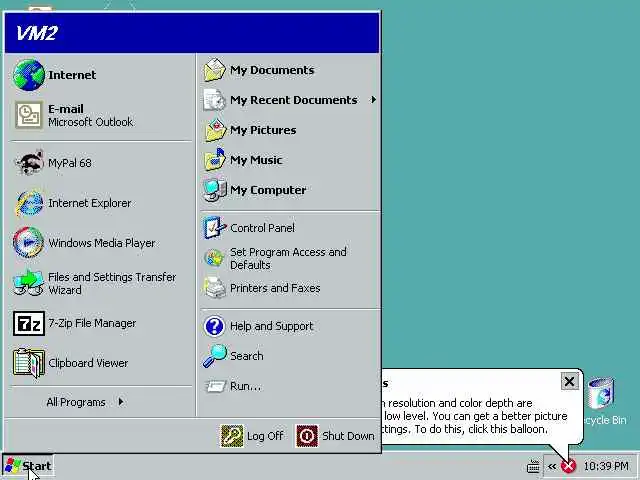Click the My Computer icon
Image resolution: width=640 pixels, height=480 pixels.
pos(215,190)
